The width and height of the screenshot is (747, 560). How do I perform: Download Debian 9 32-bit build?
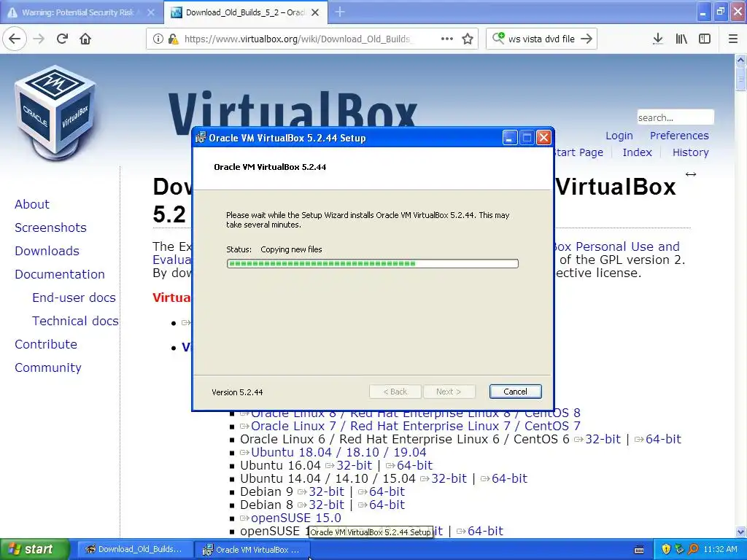click(326, 491)
